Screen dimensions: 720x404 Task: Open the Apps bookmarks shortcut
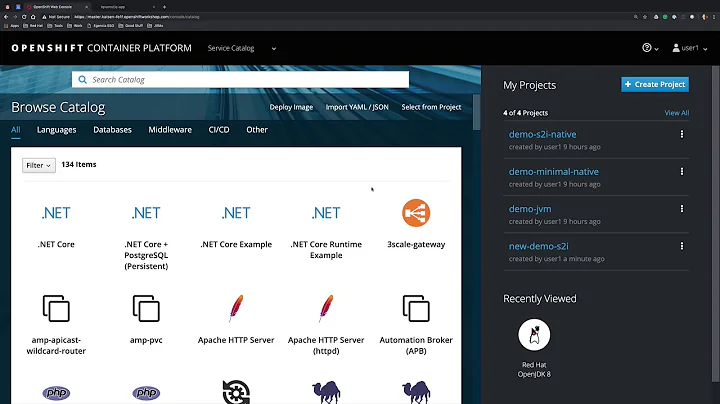coord(11,26)
